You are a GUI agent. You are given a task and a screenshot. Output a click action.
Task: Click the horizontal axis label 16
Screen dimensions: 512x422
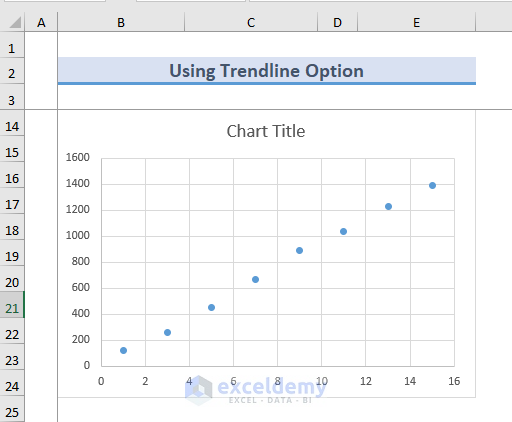454,381
